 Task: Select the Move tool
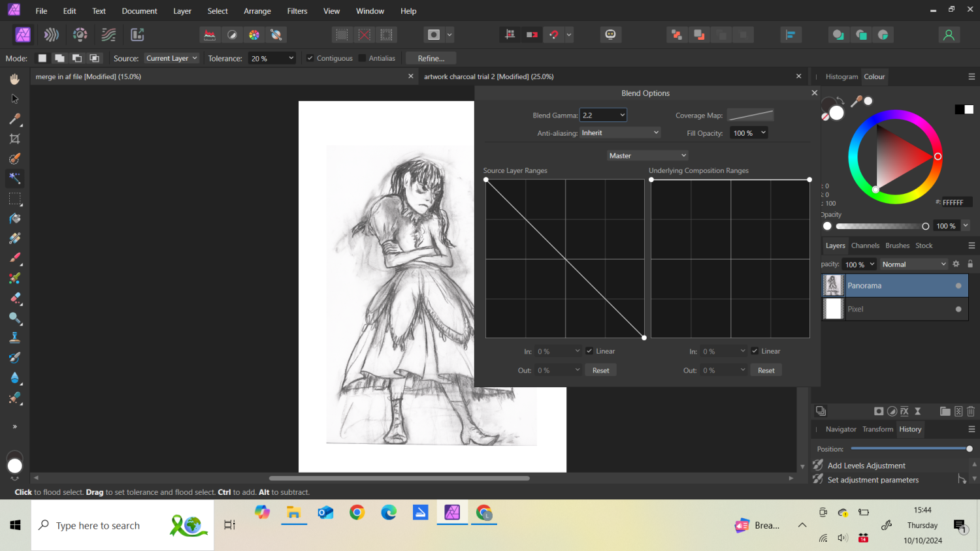15,99
